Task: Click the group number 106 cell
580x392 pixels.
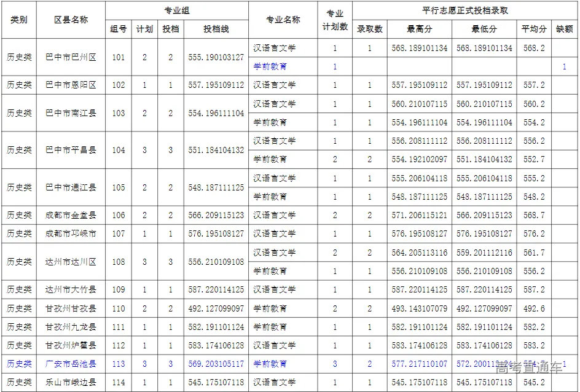Action: pos(119,215)
